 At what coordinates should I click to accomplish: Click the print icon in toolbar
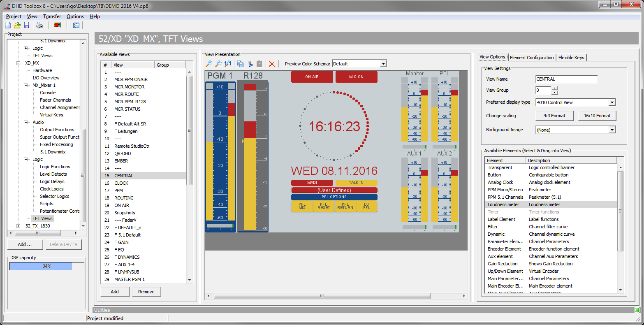tap(39, 26)
